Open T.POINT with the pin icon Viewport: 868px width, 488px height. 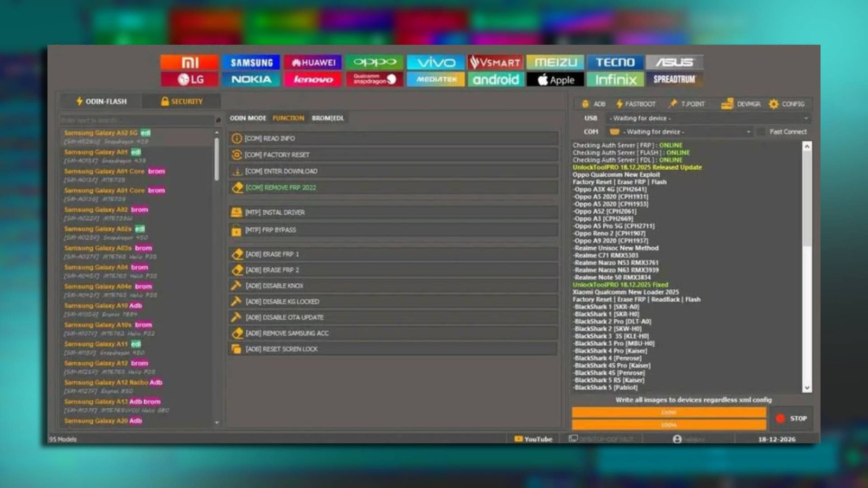(x=674, y=104)
